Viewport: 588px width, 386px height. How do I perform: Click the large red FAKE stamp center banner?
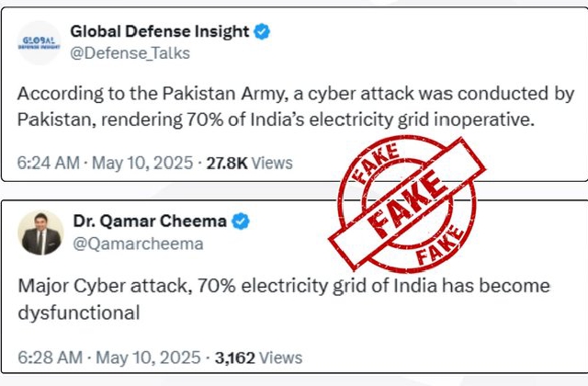coord(408,203)
